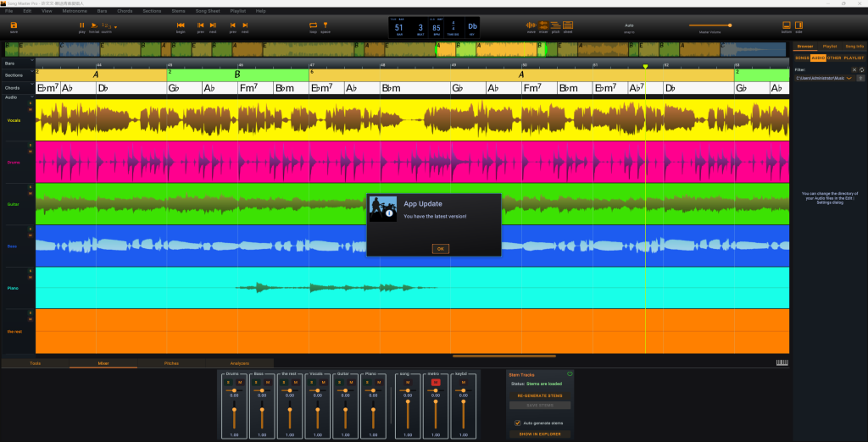Expand the audio folder path dropdown

point(849,78)
